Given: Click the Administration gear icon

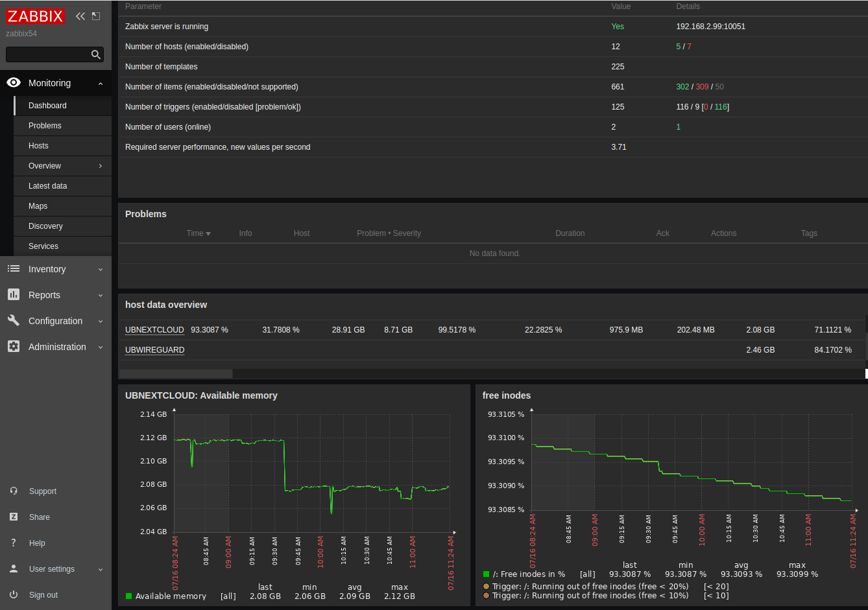Looking at the screenshot, I should 14,347.
